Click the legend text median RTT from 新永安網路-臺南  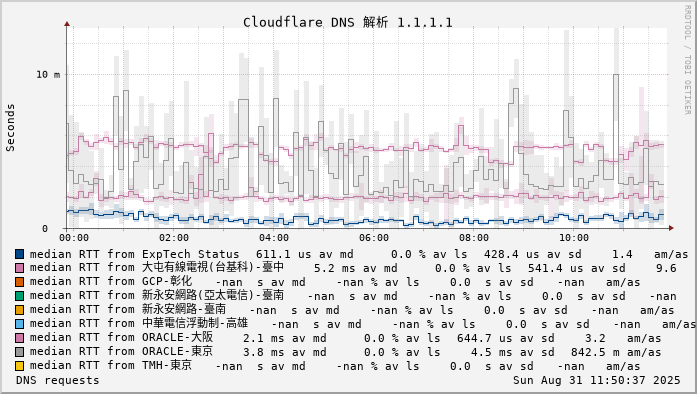[128, 309]
